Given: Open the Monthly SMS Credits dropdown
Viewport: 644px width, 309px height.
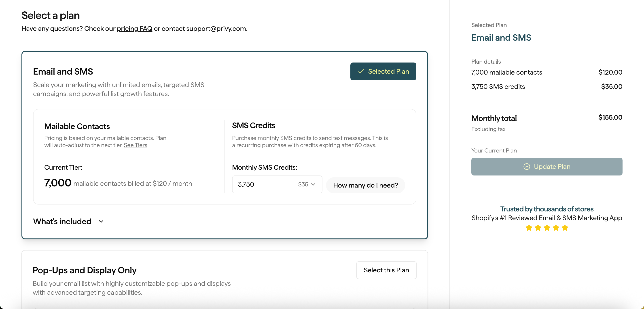Looking at the screenshot, I should tap(277, 184).
